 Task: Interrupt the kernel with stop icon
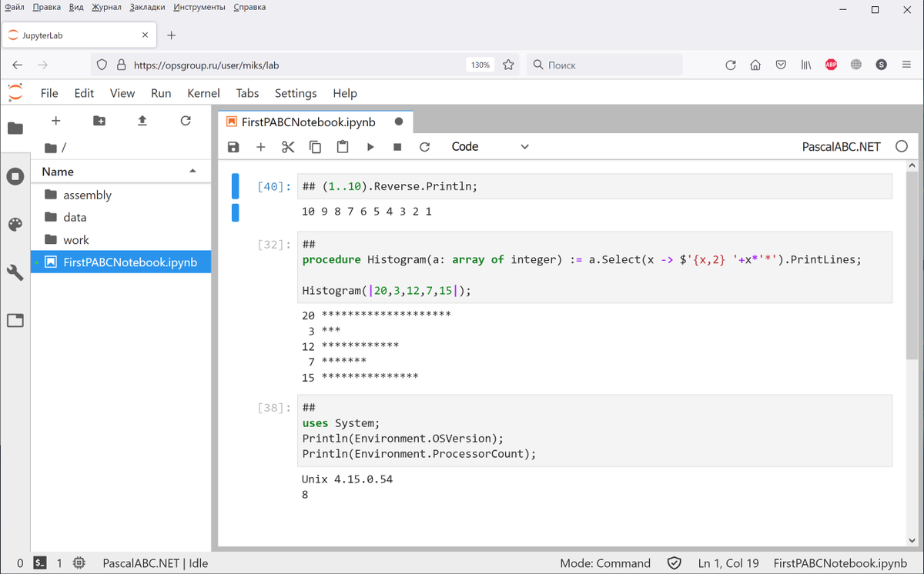397,147
